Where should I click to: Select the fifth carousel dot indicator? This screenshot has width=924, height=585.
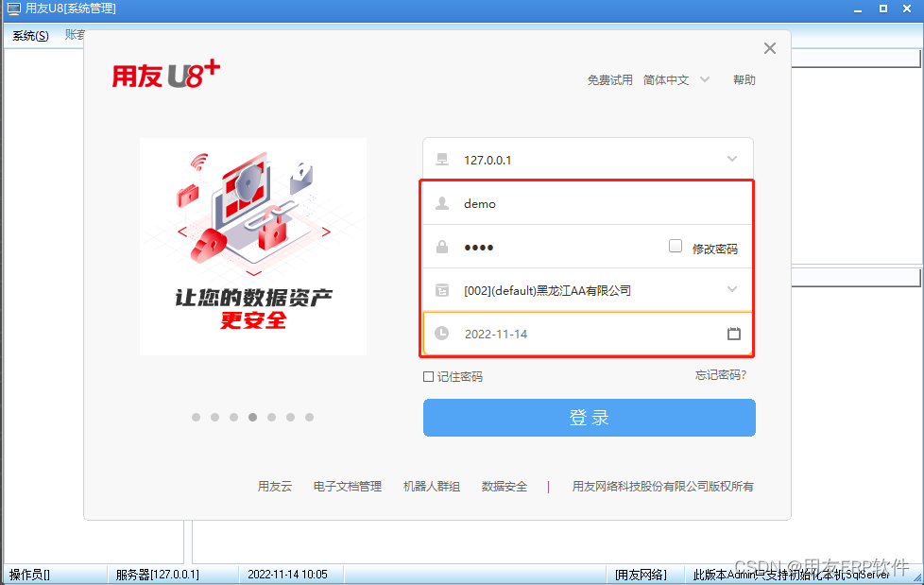click(x=272, y=418)
